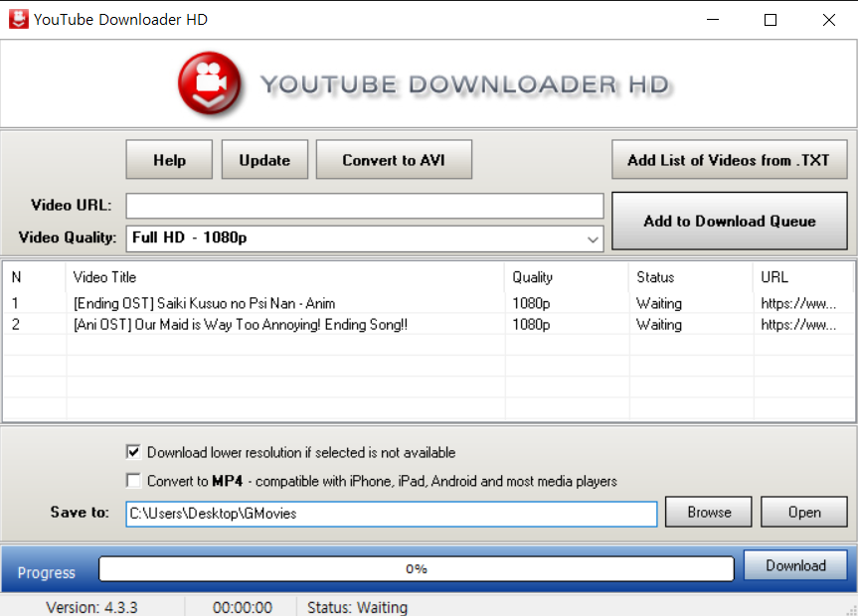The width and height of the screenshot is (858, 616).
Task: Click the 00:00:00 timer in status bar
Action: (243, 607)
